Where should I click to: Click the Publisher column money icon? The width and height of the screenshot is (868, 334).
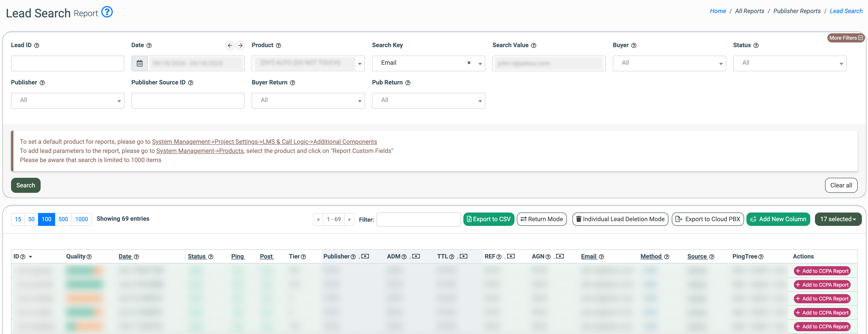coord(365,256)
